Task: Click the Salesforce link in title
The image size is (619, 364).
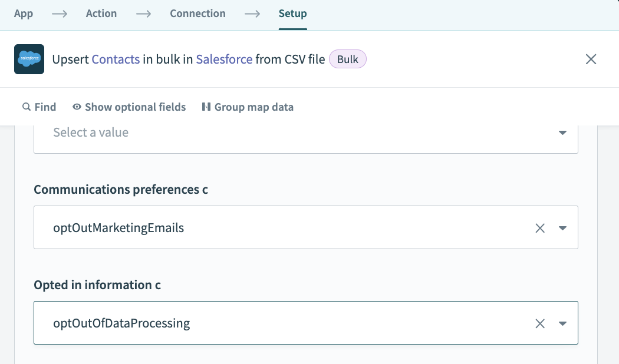Action: point(224,59)
